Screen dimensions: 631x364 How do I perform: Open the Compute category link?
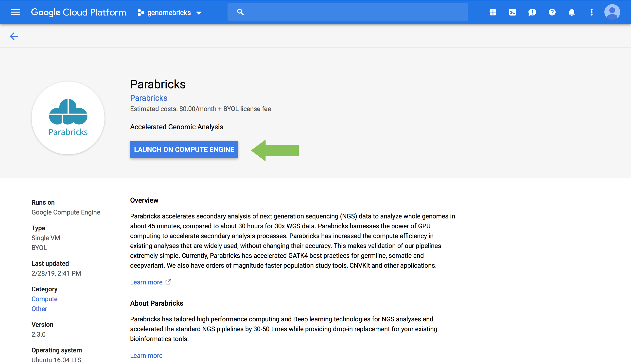point(45,299)
